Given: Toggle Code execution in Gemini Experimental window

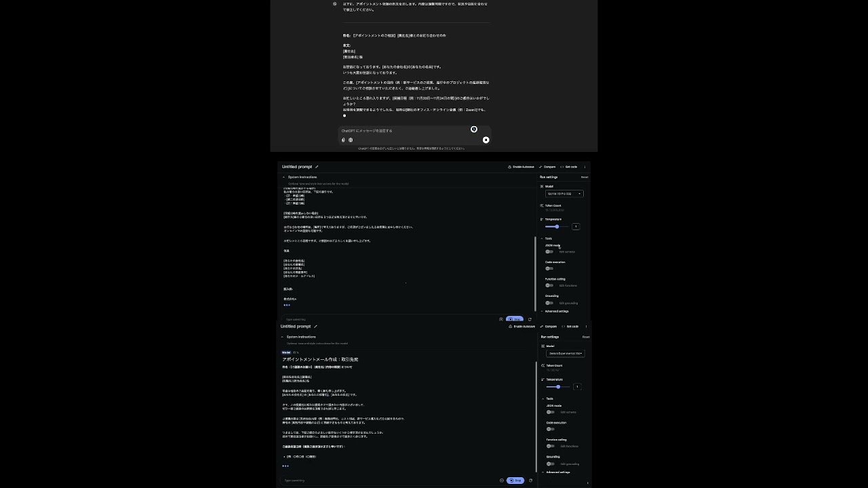Looking at the screenshot, I should point(551,429).
